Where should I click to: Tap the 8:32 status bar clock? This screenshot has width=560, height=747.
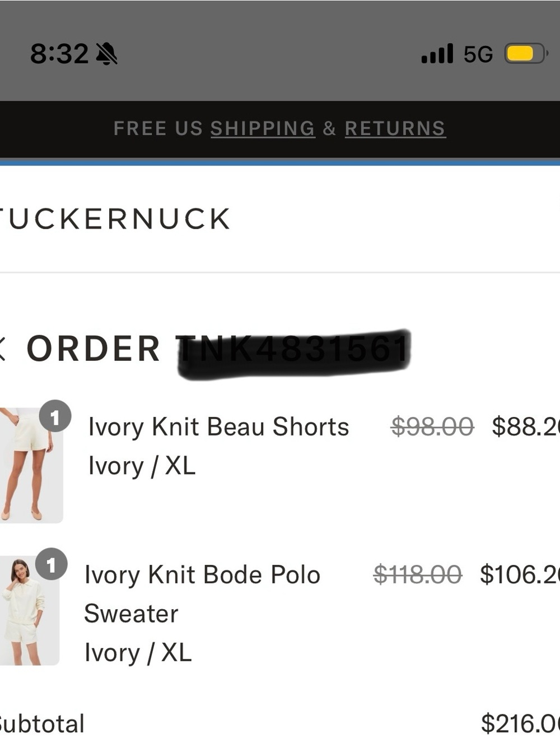pyautogui.click(x=59, y=54)
